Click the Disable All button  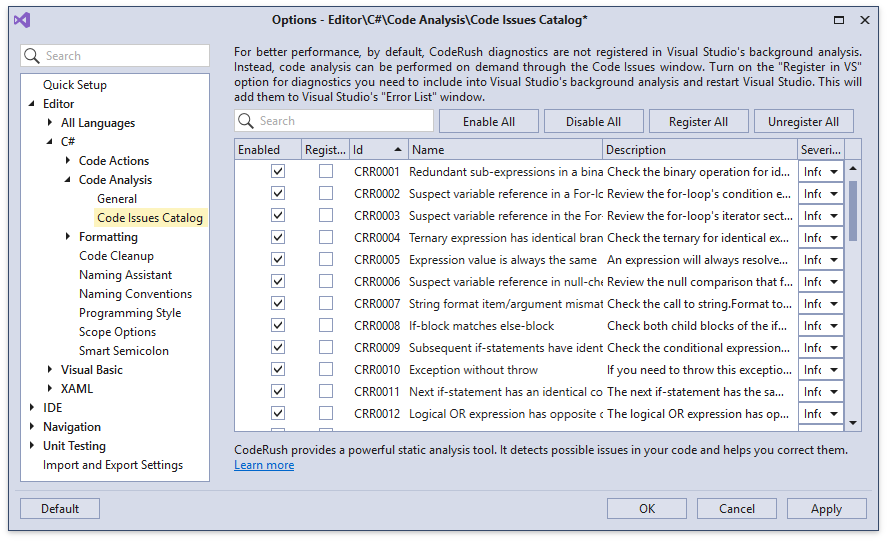[x=593, y=122]
